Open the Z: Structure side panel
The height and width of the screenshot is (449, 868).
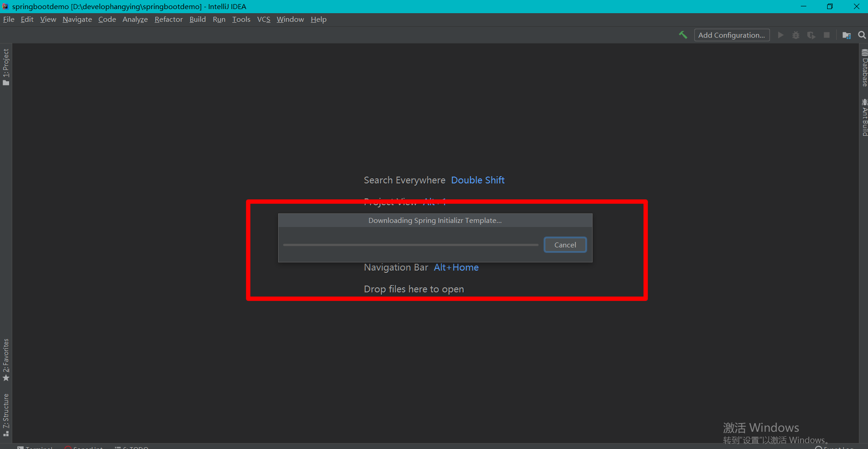[6, 415]
